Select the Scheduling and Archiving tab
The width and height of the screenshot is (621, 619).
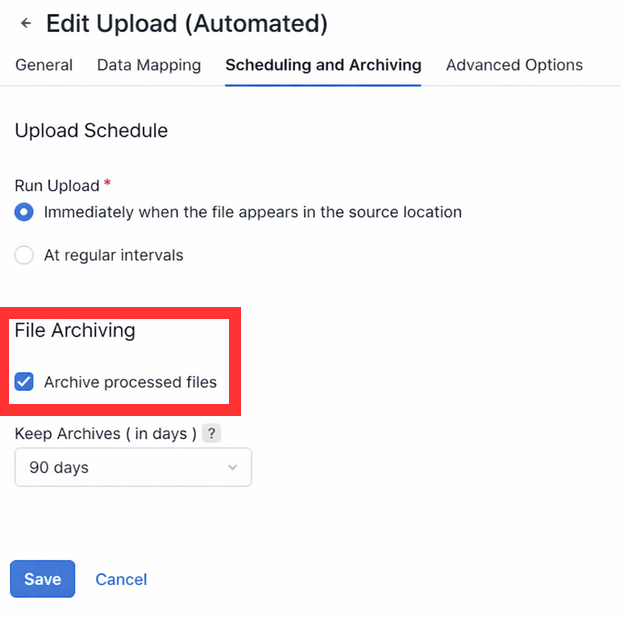pos(323,65)
